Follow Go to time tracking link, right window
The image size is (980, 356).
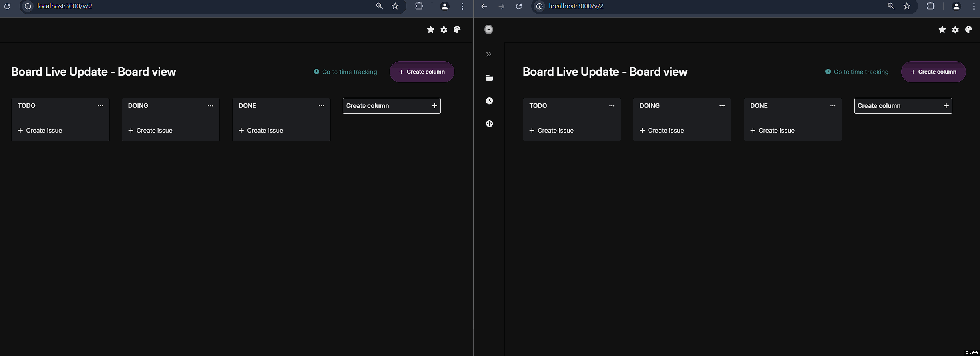tap(857, 72)
